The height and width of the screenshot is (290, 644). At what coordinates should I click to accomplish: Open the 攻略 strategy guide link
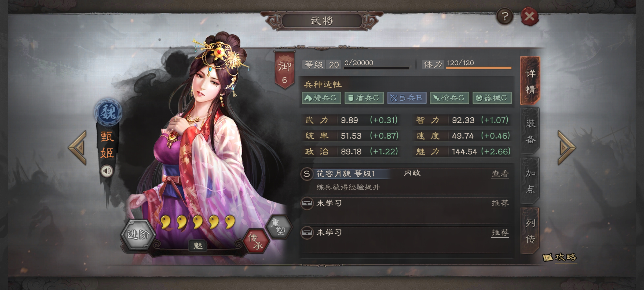click(560, 257)
